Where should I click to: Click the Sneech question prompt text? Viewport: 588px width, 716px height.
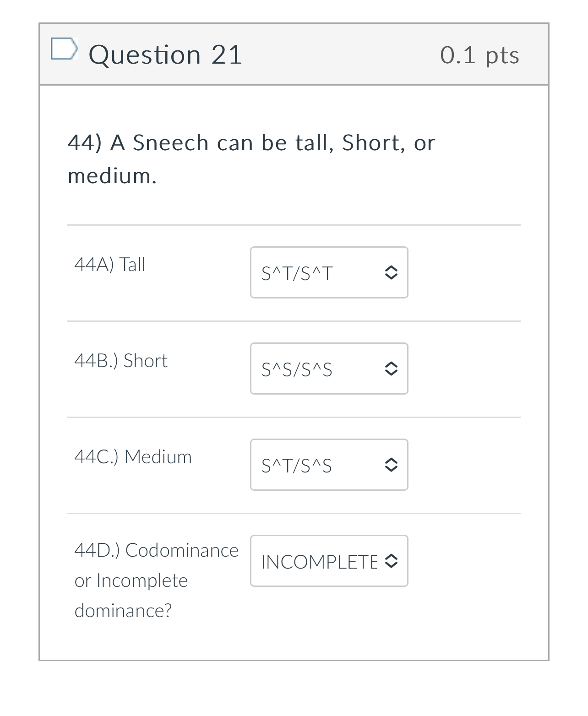(x=251, y=159)
